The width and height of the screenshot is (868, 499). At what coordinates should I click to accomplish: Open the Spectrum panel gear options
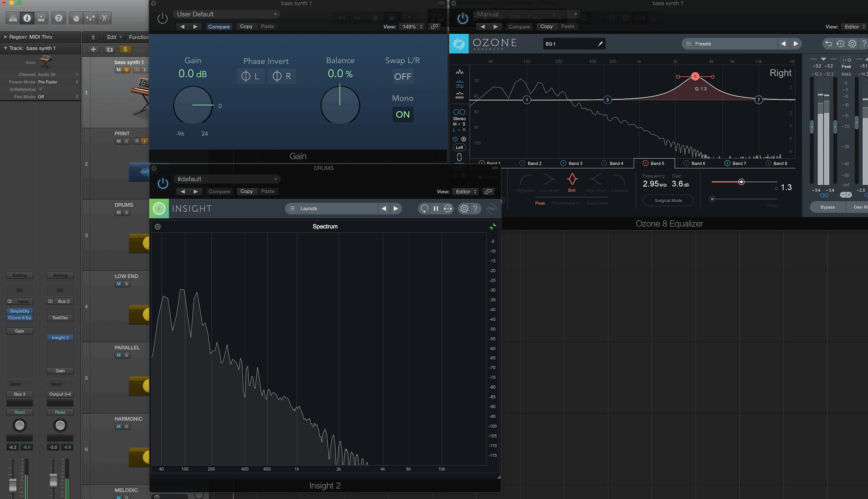[158, 227]
